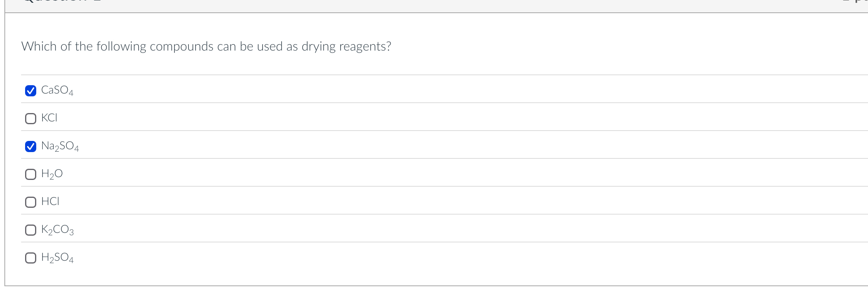The image size is (868, 291).
Task: Select the H2SO4 option label
Action: point(57,258)
